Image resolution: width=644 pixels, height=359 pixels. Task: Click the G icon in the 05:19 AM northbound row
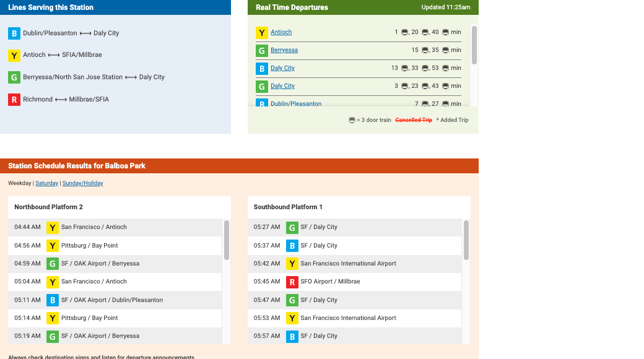point(52,337)
